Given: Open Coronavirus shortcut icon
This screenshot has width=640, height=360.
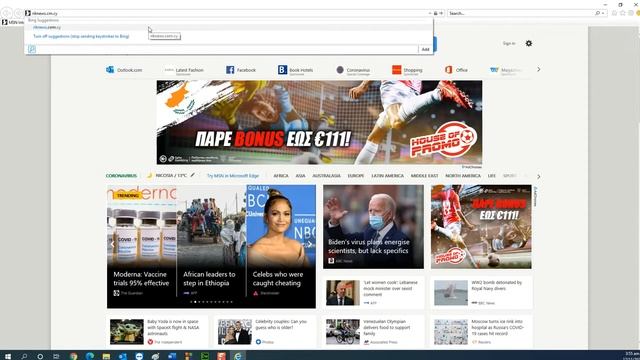Looking at the screenshot, I should (x=340, y=70).
